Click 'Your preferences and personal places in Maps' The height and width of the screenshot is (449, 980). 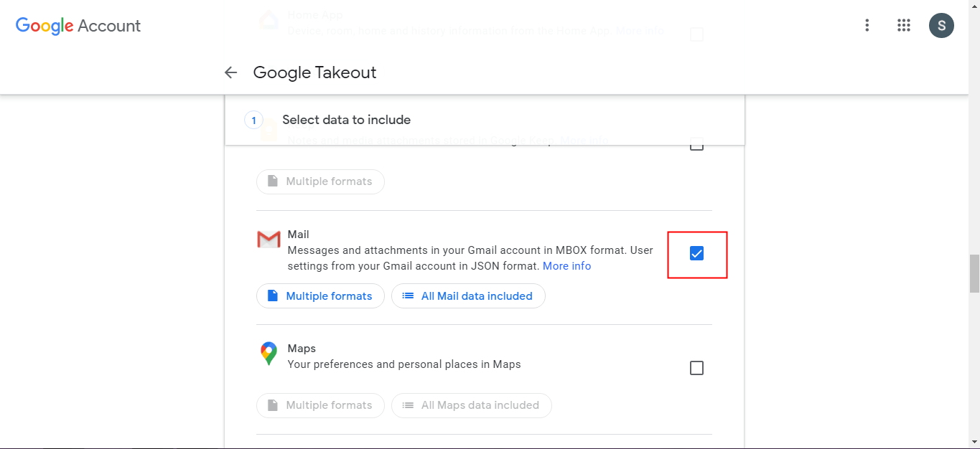pos(404,364)
